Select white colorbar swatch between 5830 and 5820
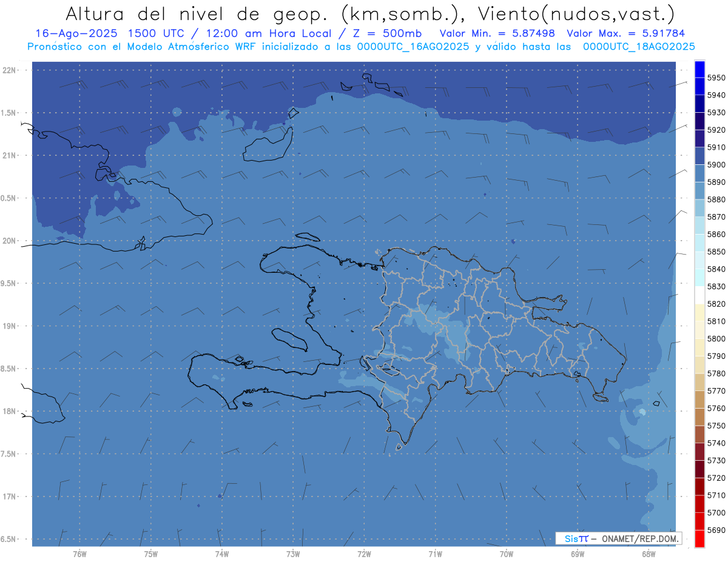This screenshot has width=728, height=562. [x=699, y=295]
